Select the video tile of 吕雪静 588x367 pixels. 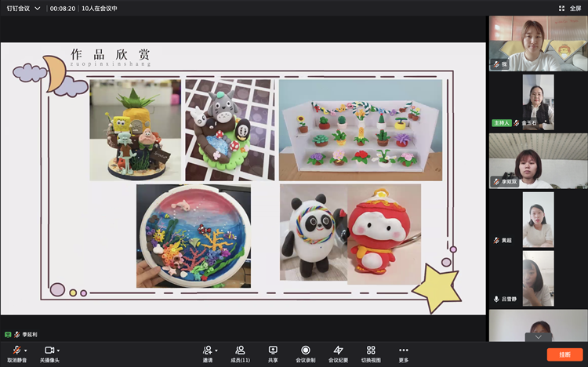[x=538, y=278]
